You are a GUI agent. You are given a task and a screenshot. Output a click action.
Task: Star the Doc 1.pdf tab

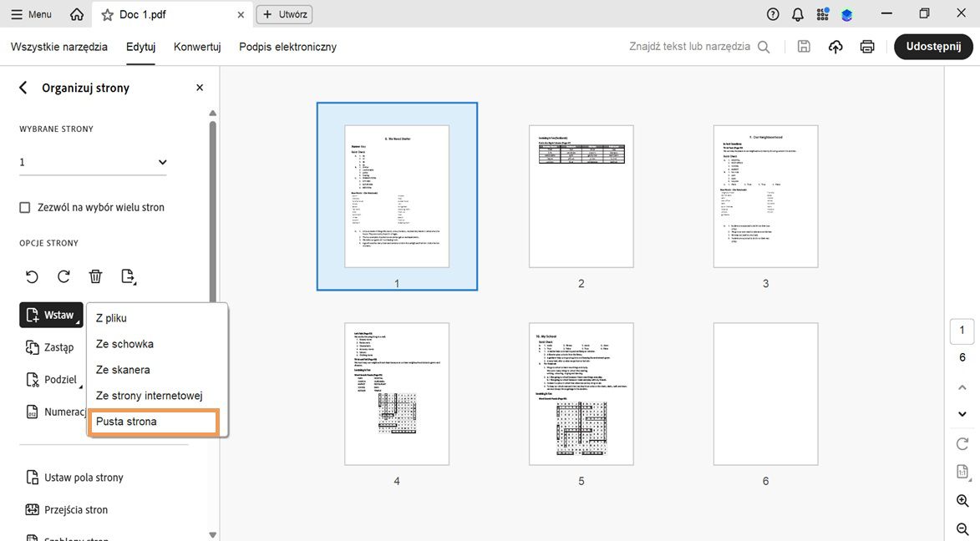pyautogui.click(x=108, y=14)
